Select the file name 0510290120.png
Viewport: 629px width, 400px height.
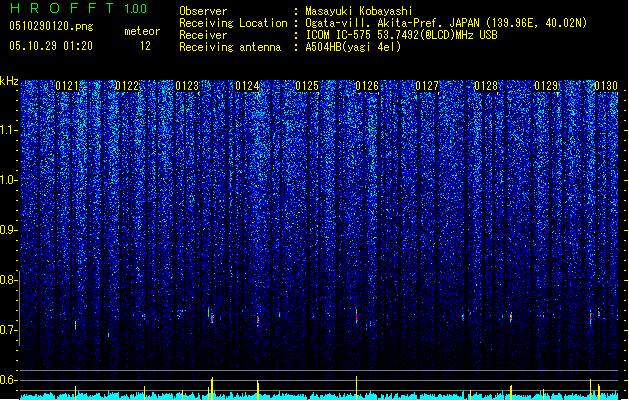(x=51, y=26)
